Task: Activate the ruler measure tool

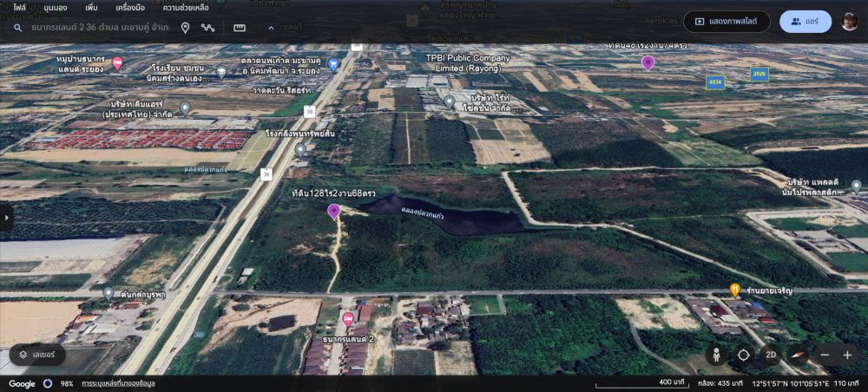Action: (x=240, y=28)
